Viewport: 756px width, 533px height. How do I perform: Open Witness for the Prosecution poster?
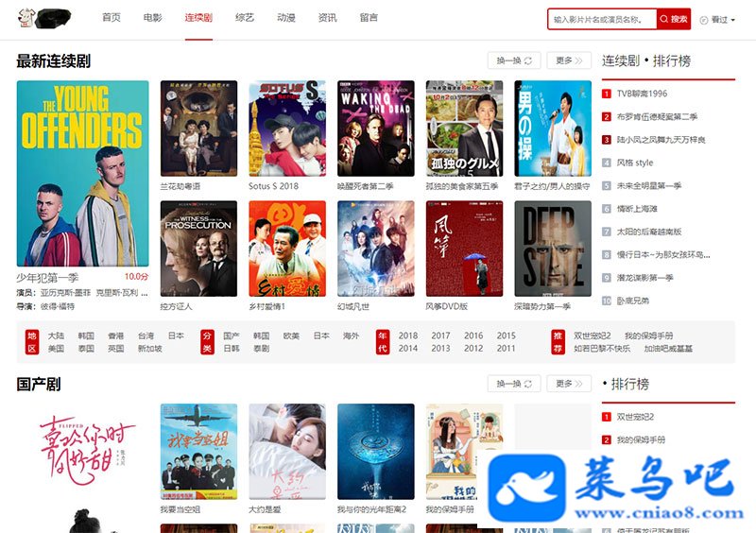tap(198, 249)
